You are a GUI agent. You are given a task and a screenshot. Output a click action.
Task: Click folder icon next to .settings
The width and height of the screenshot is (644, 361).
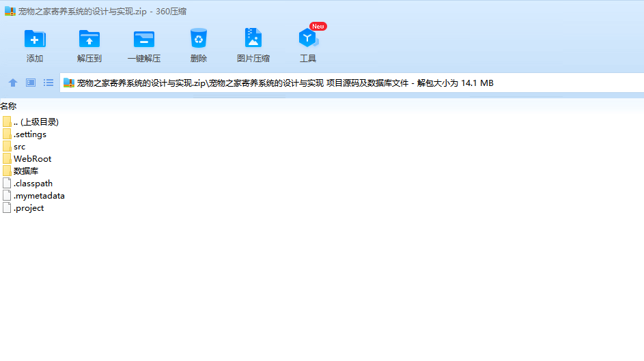pyautogui.click(x=7, y=134)
